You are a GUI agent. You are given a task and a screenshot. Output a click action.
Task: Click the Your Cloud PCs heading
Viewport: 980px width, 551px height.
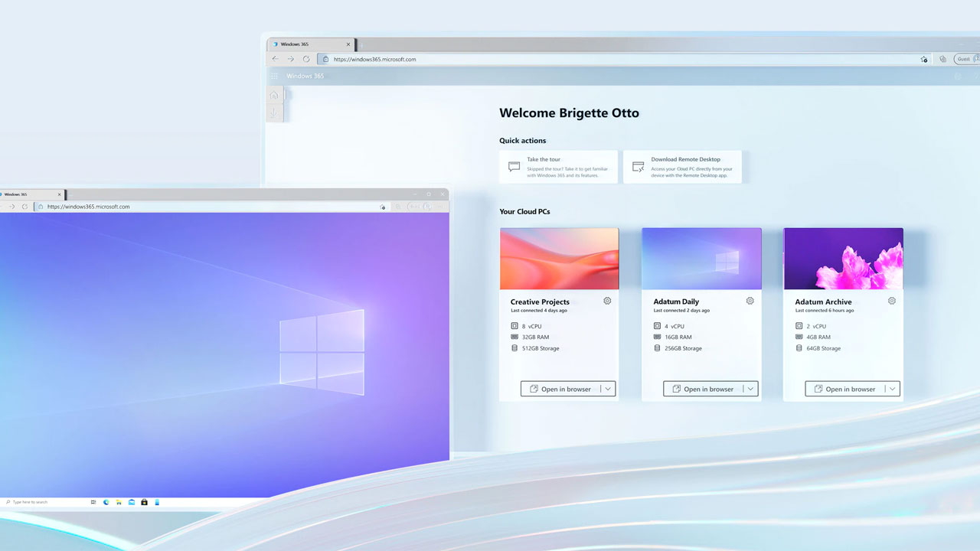pyautogui.click(x=524, y=211)
